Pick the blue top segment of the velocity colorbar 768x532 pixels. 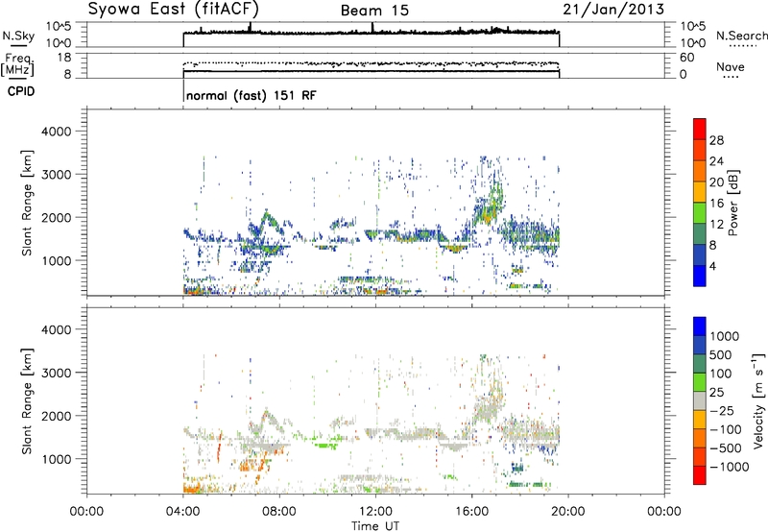[x=700, y=326]
